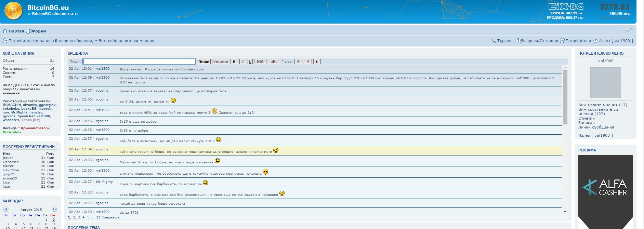Click Виж собствените си мнения in navbar
Screen dimensions: 644x229
126,41
